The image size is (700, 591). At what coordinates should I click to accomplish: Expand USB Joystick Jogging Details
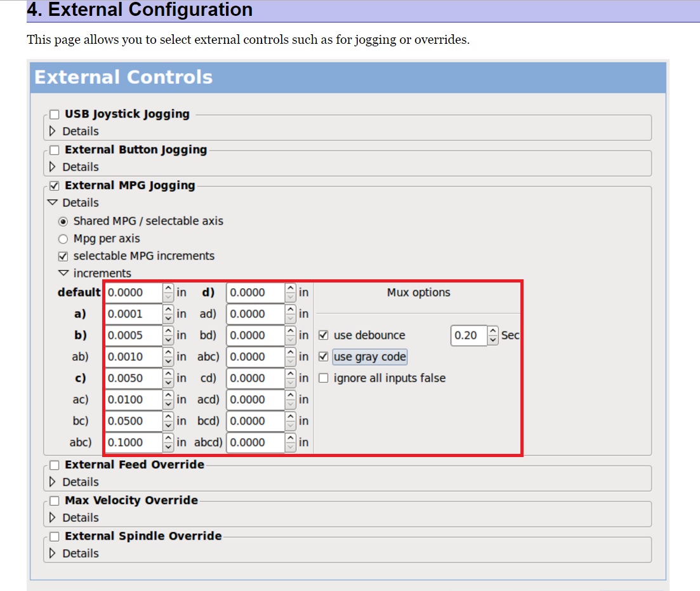53,131
